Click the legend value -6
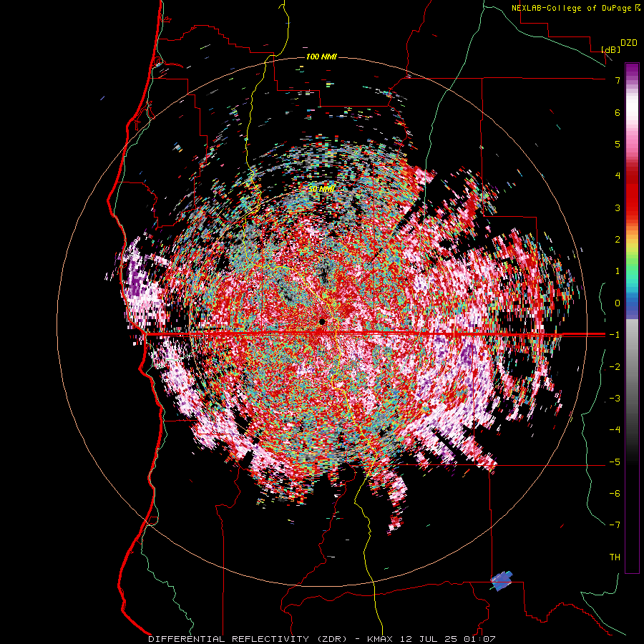Viewport: 644px width, 644px height. pos(615,493)
